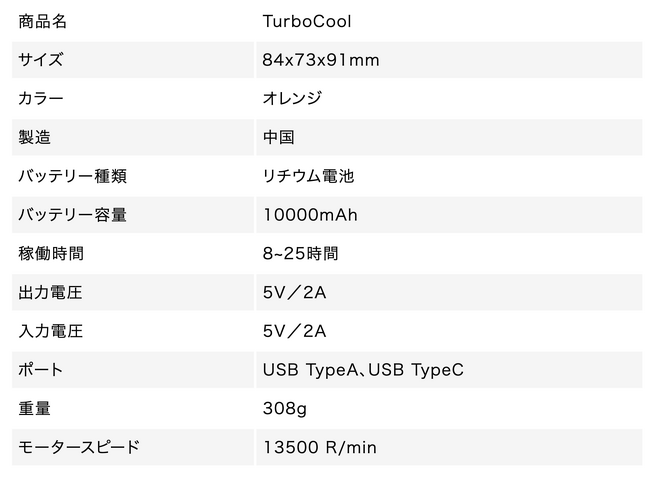
Task: Click the 稼働時間 label cell
Action: point(51,253)
